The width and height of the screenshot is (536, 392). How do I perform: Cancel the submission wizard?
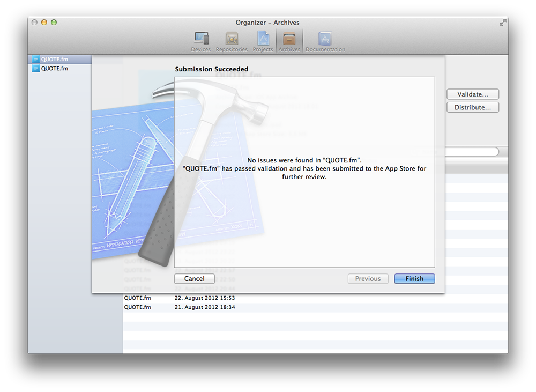pos(194,278)
